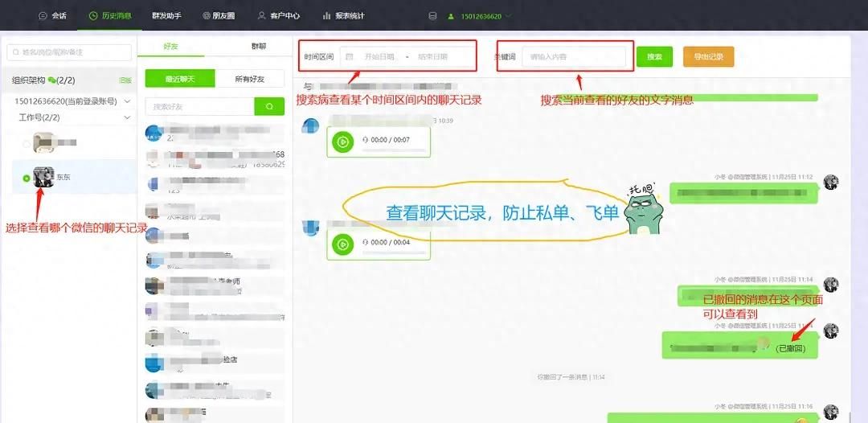This screenshot has height=423, width=868.
Task: Play the 00:04 voice message
Action: (x=342, y=244)
